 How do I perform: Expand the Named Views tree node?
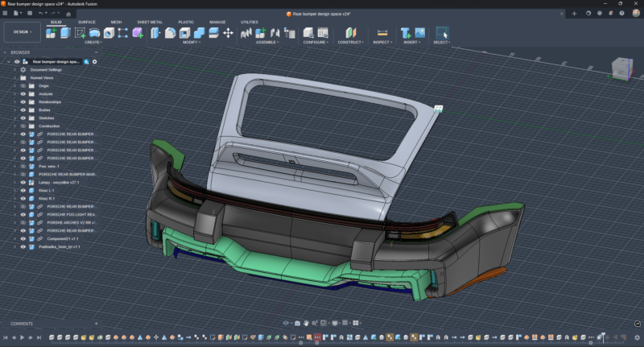(14, 77)
